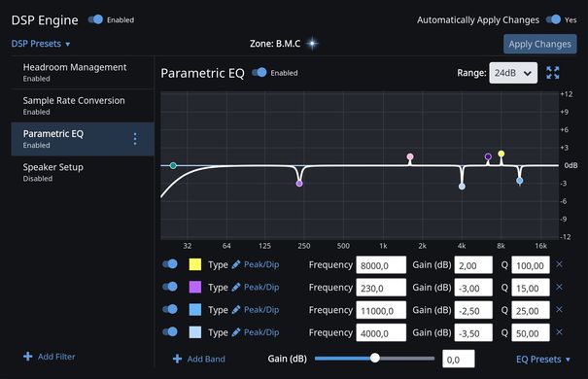
Task: Click the Q field showing 50,00
Action: 531,332
